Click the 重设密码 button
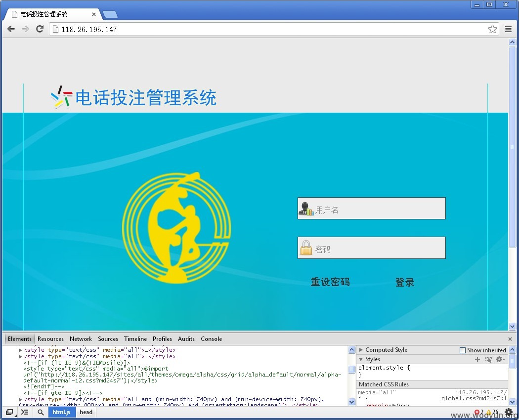This screenshot has width=519, height=420. click(330, 282)
